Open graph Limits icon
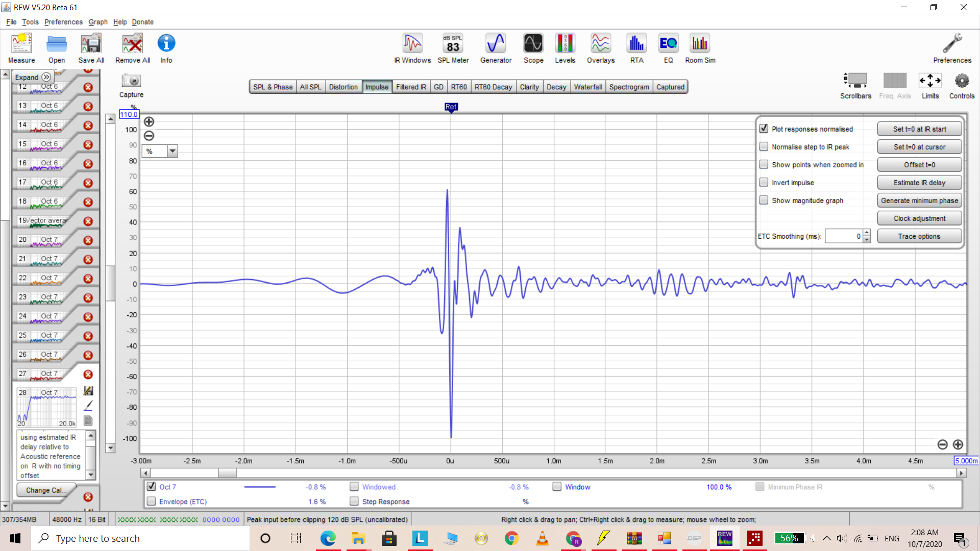The height and width of the screenshot is (551, 980). (x=930, y=85)
